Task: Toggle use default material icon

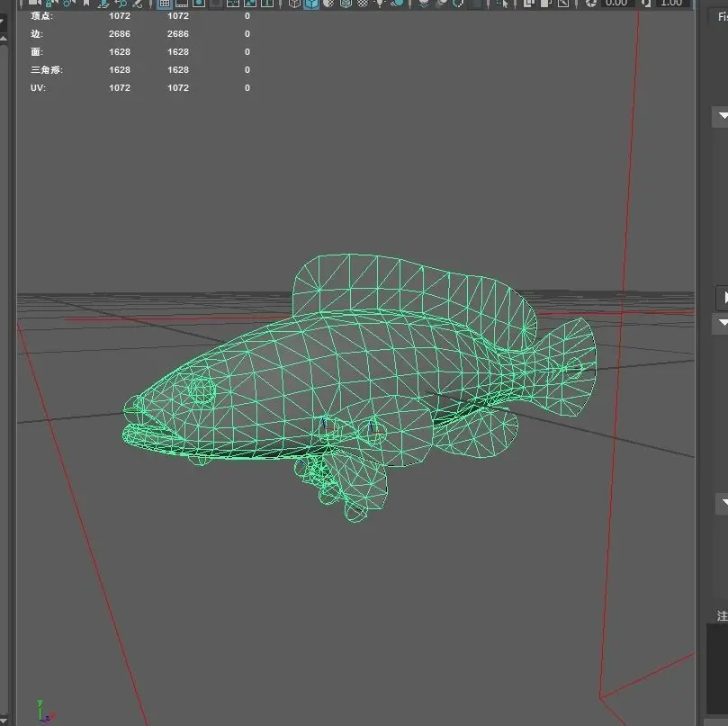Action: tap(328, 4)
